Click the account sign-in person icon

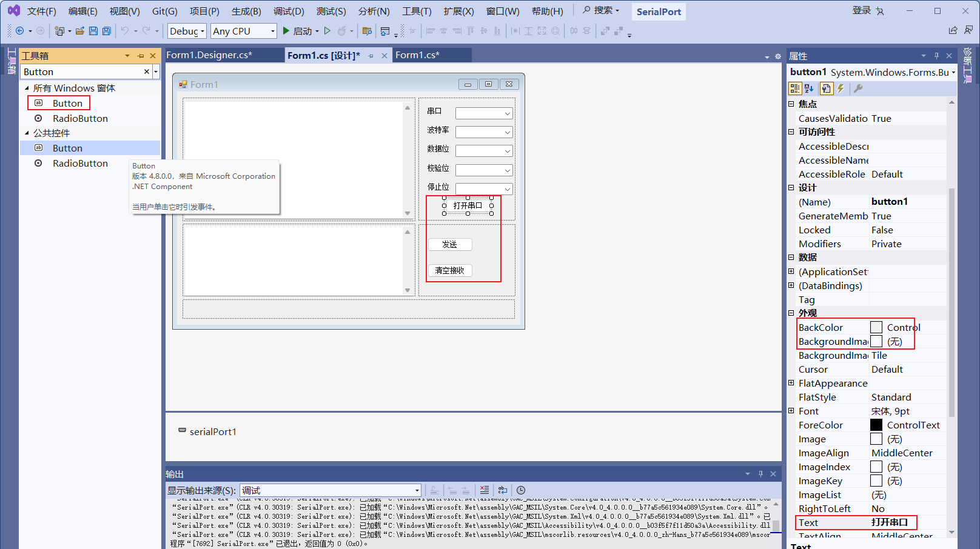880,11
